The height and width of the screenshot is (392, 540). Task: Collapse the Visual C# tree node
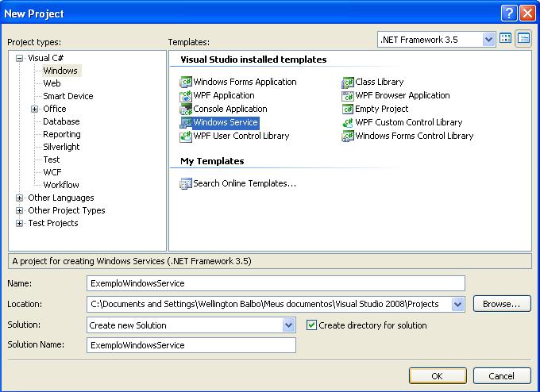[x=20, y=58]
